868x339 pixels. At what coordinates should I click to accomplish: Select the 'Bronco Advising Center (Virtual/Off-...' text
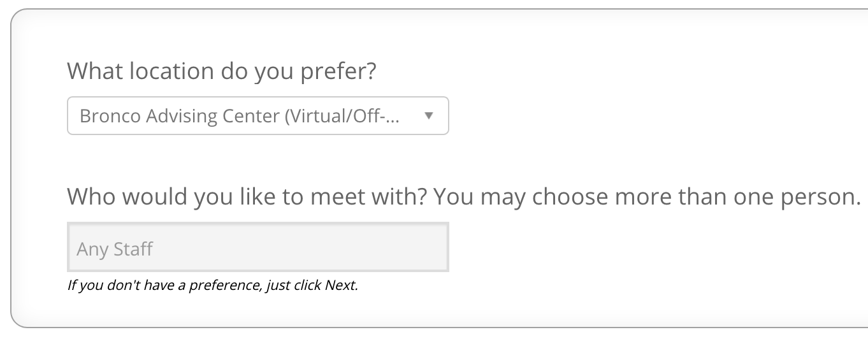point(240,116)
